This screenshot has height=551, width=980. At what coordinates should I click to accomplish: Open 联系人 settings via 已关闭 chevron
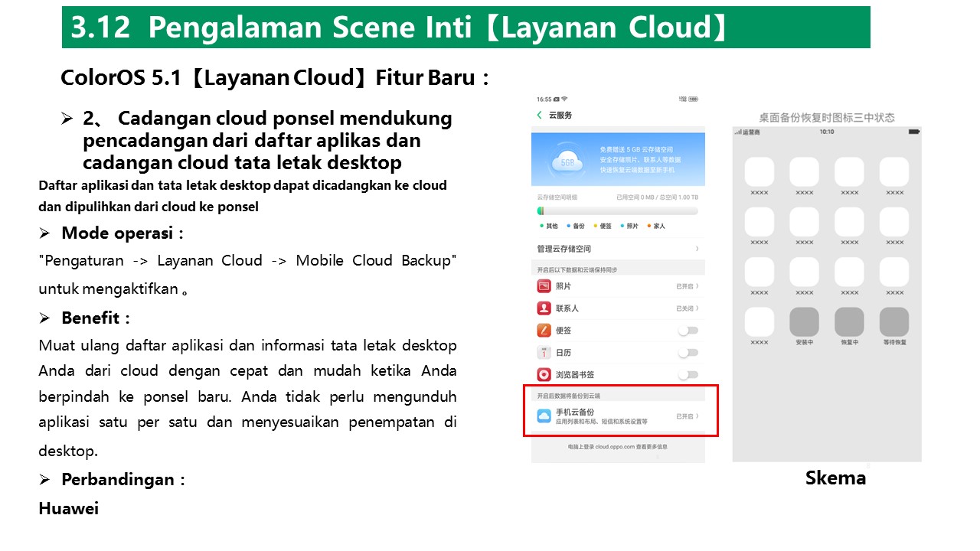pyautogui.click(x=696, y=308)
